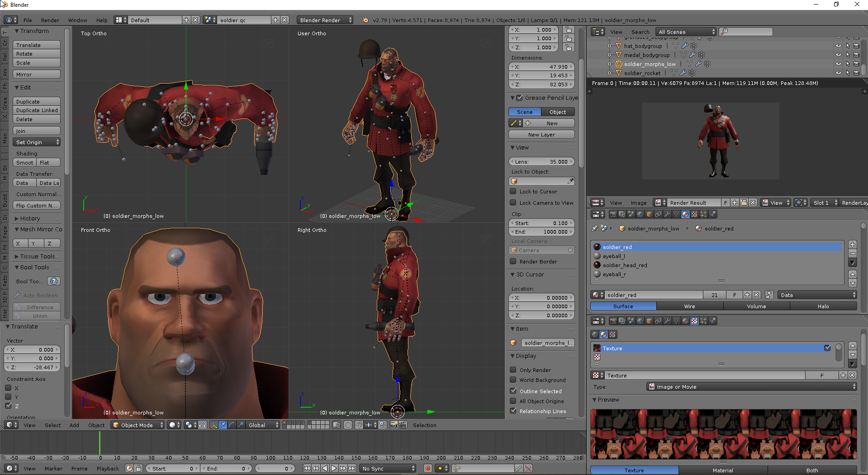Viewport: 868px width, 475px height.
Task: Open the Render menu in the top bar
Action: pyautogui.click(x=50, y=20)
